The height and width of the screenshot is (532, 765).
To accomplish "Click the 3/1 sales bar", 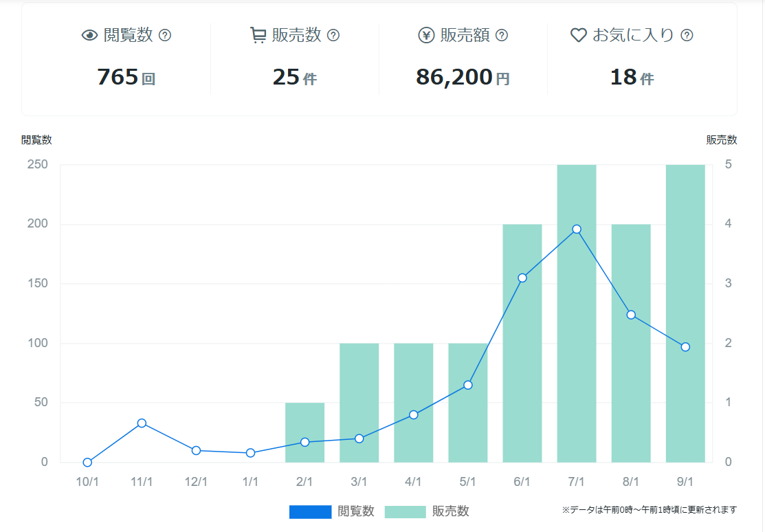I will [359, 403].
